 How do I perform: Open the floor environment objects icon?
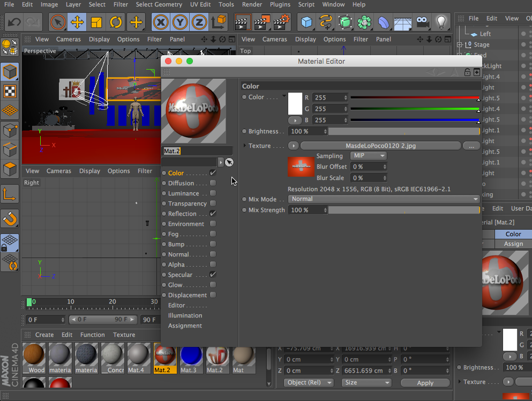(x=403, y=22)
